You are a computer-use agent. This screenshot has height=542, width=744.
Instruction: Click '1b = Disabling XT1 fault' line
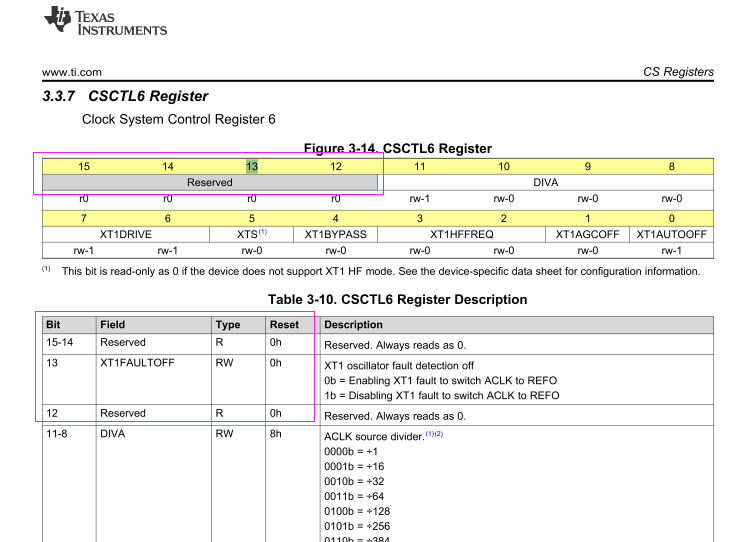pyautogui.click(x=442, y=395)
